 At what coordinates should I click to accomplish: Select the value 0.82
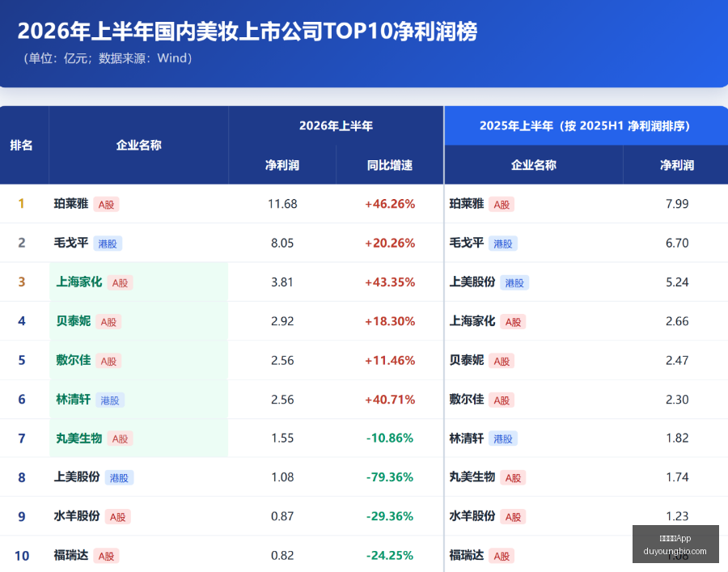282,555
